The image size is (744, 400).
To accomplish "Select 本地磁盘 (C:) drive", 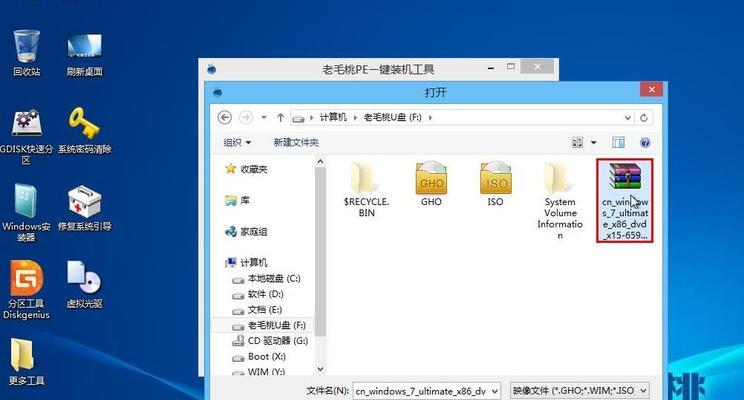I will 266,279.
